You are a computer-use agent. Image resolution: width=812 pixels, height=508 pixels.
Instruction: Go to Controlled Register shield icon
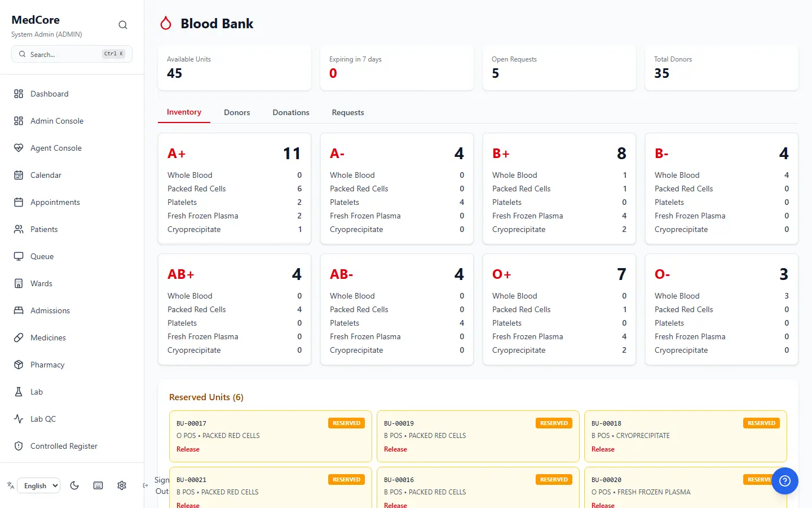(19, 446)
